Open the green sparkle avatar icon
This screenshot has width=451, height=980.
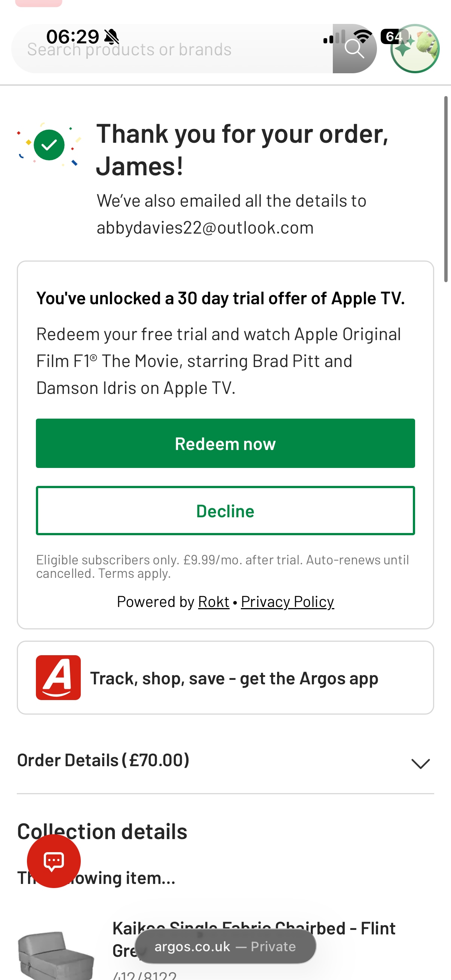[415, 49]
